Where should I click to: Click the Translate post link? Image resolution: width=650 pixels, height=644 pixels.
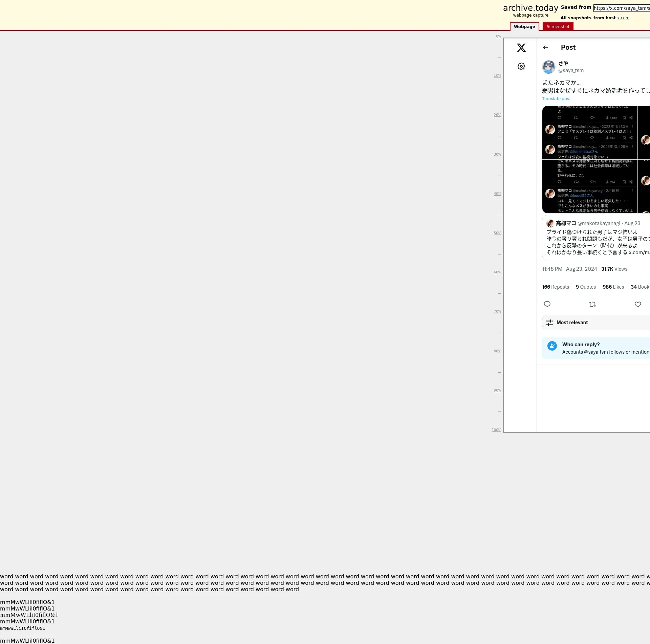click(556, 98)
